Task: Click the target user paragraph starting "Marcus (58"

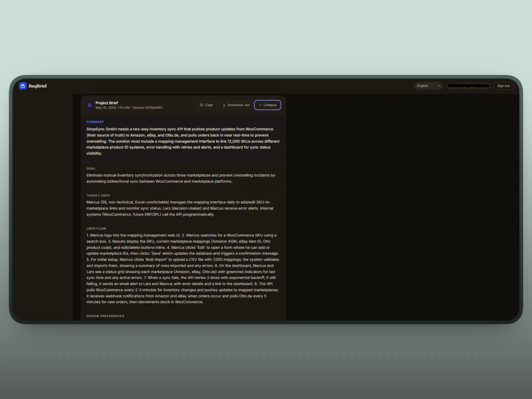Action: (x=180, y=208)
